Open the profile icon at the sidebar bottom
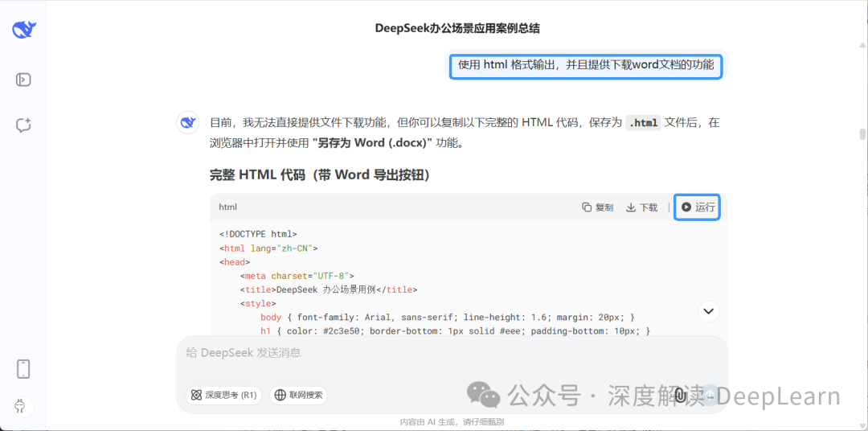This screenshot has width=868, height=431. (x=19, y=406)
